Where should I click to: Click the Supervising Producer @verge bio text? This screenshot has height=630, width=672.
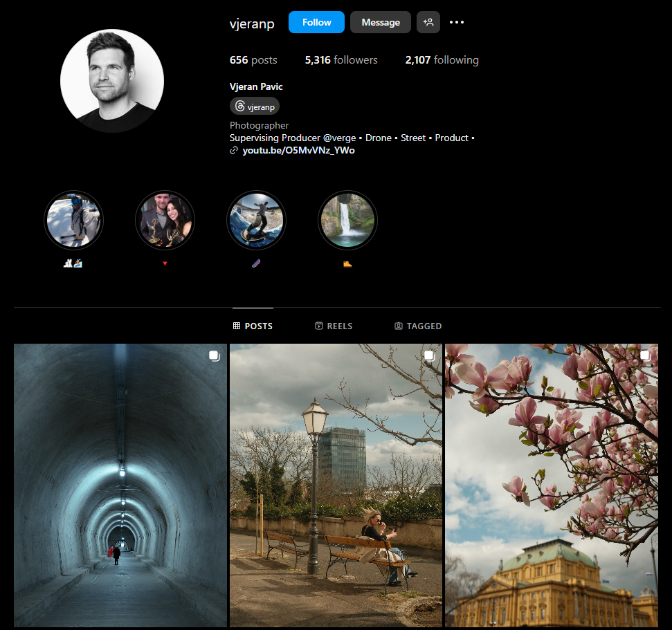[352, 138]
